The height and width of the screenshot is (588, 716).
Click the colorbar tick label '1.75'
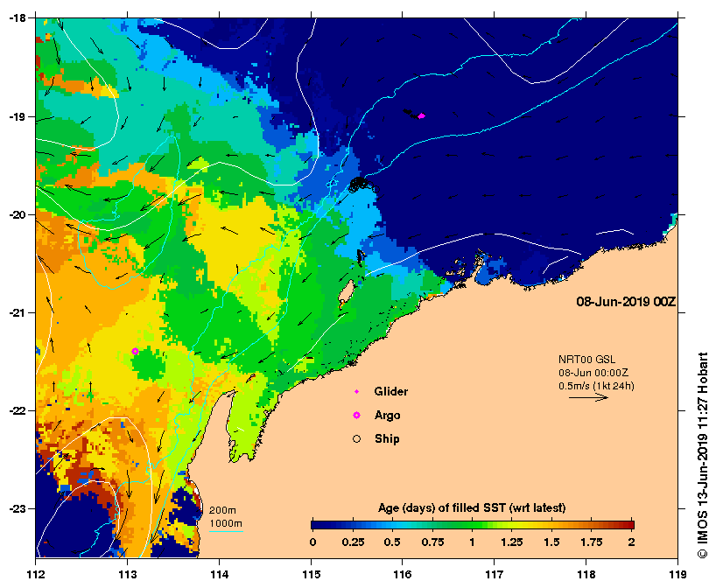pyautogui.click(x=592, y=542)
